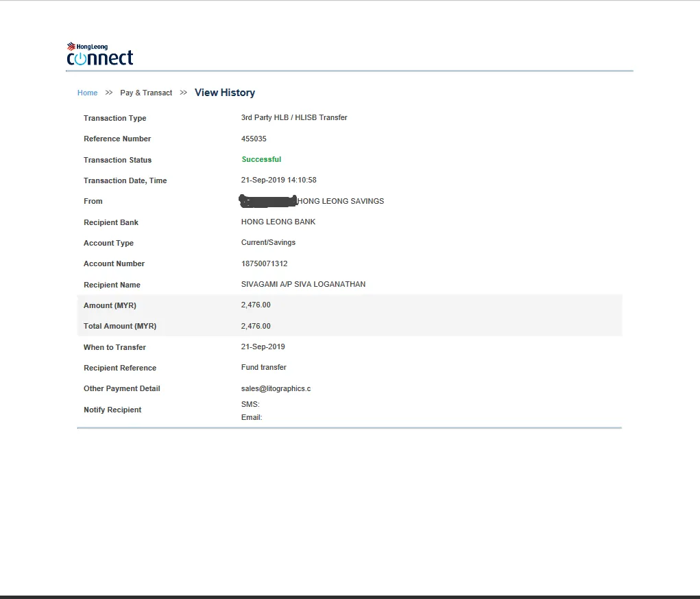
Task: Select the Amount (MYR) value 2,476.00
Action: (256, 305)
